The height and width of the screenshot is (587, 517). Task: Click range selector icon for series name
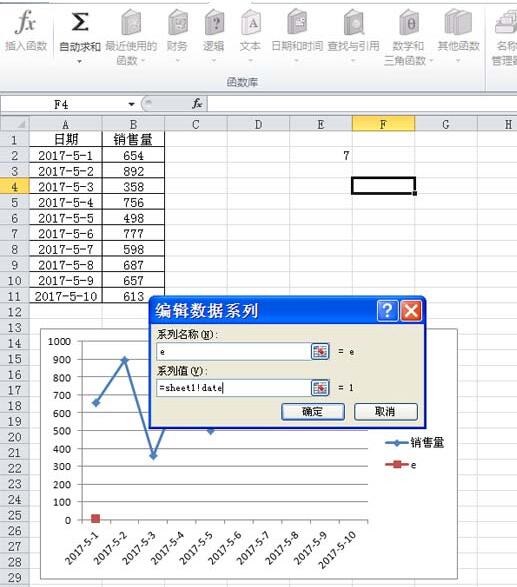[x=320, y=351]
